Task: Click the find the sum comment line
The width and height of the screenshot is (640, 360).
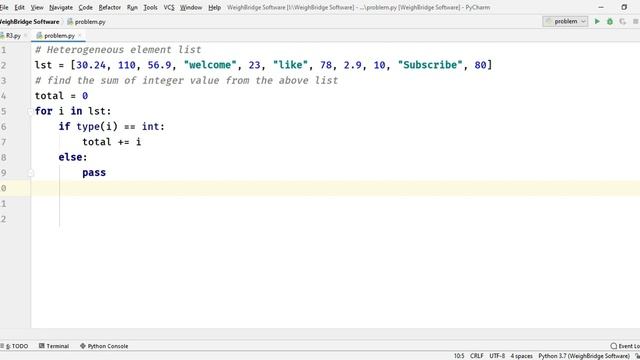Action: click(187, 80)
